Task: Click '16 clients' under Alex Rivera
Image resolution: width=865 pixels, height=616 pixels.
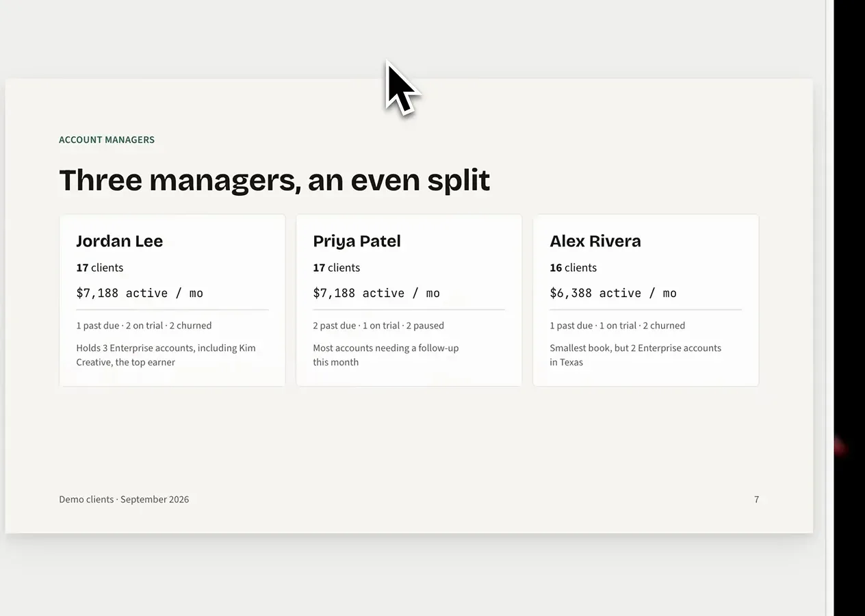Action: click(573, 268)
